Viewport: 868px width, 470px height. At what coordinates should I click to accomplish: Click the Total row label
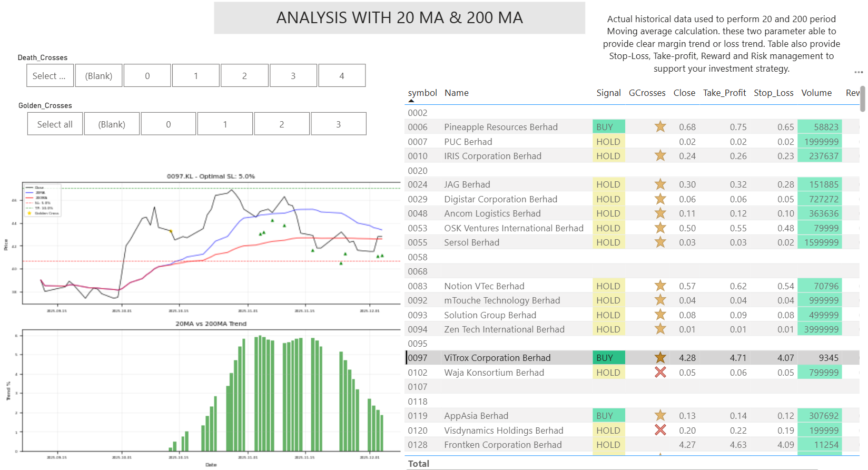click(418, 464)
